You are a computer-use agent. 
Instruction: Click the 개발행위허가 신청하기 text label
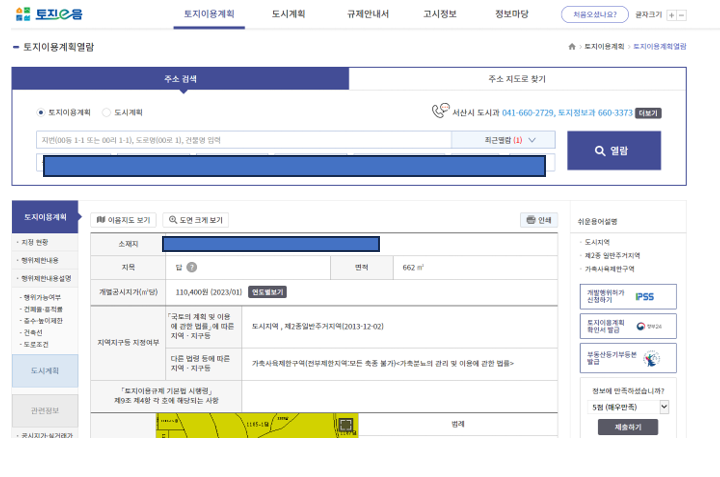(606, 296)
